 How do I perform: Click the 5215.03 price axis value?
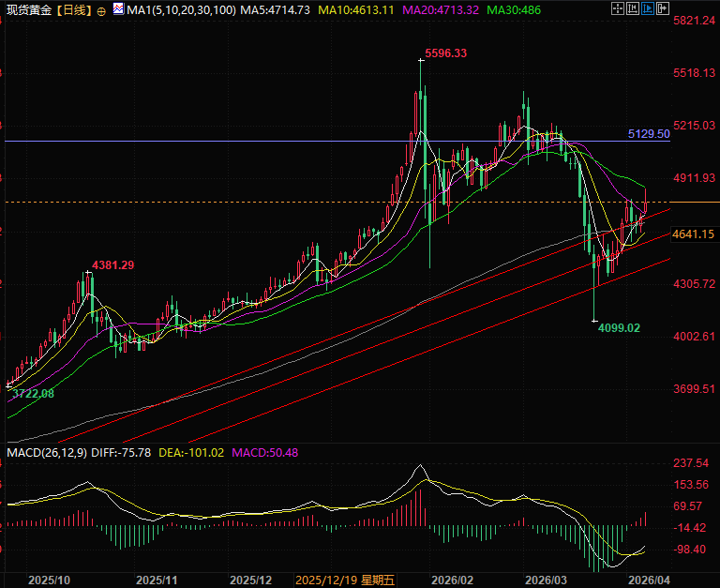click(695, 126)
